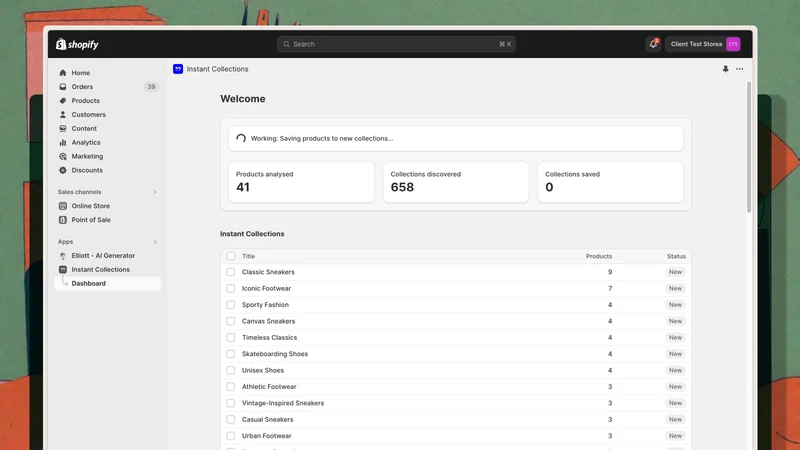
Task: Check the Classic Sneakers row checkbox
Action: click(x=231, y=272)
